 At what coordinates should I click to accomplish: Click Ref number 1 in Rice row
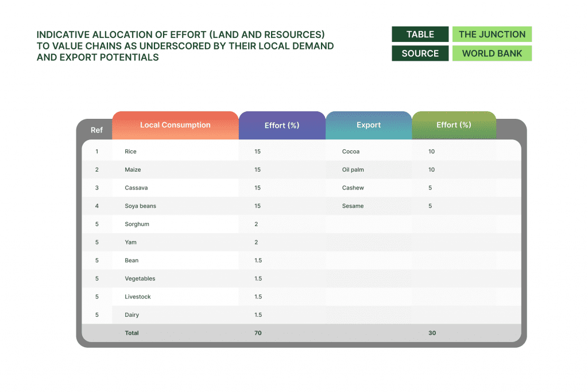click(96, 152)
